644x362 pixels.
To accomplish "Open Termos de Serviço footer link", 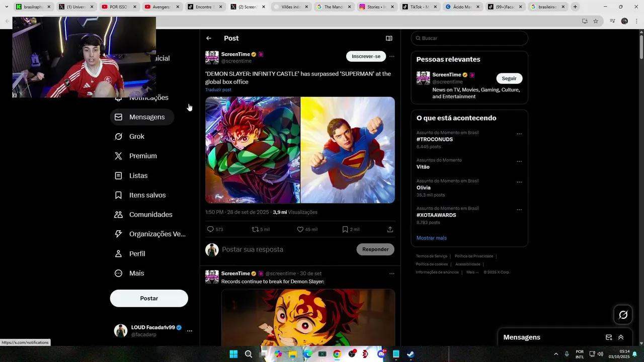I will coord(431,256).
